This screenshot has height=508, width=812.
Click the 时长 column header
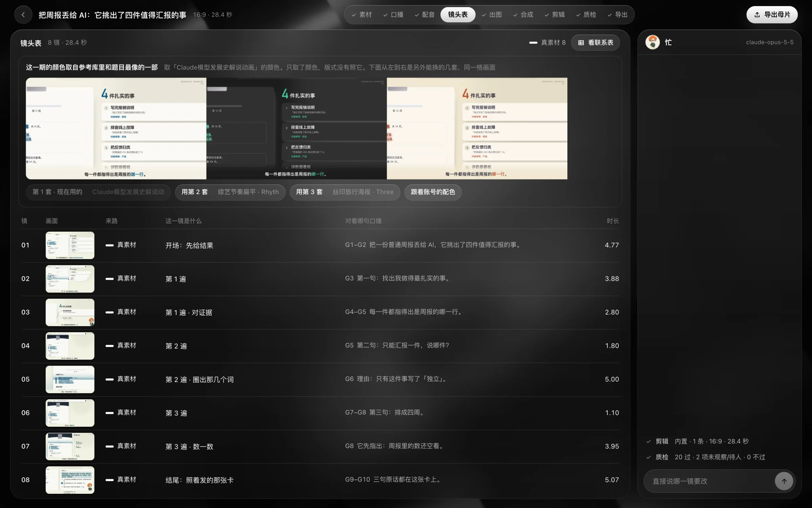613,221
